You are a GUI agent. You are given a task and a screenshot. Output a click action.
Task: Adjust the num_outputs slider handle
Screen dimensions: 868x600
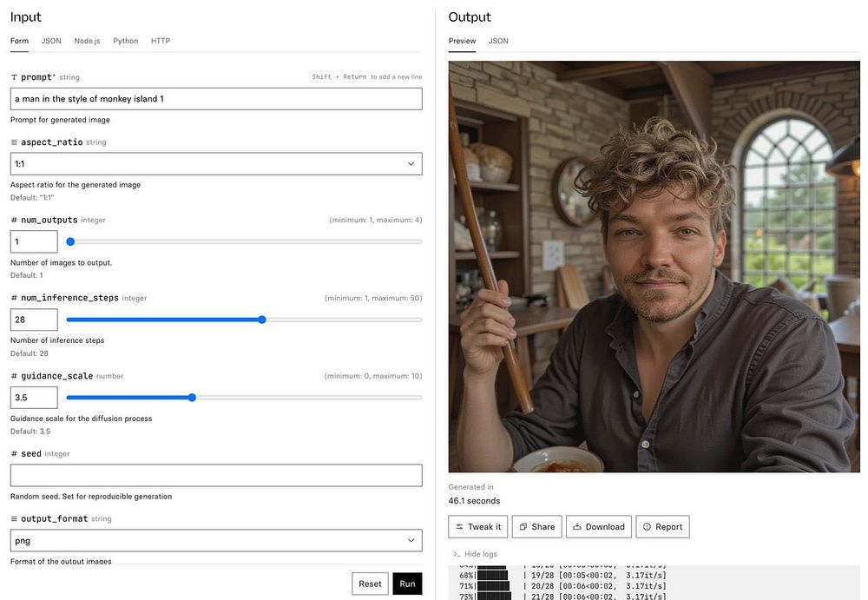click(70, 241)
